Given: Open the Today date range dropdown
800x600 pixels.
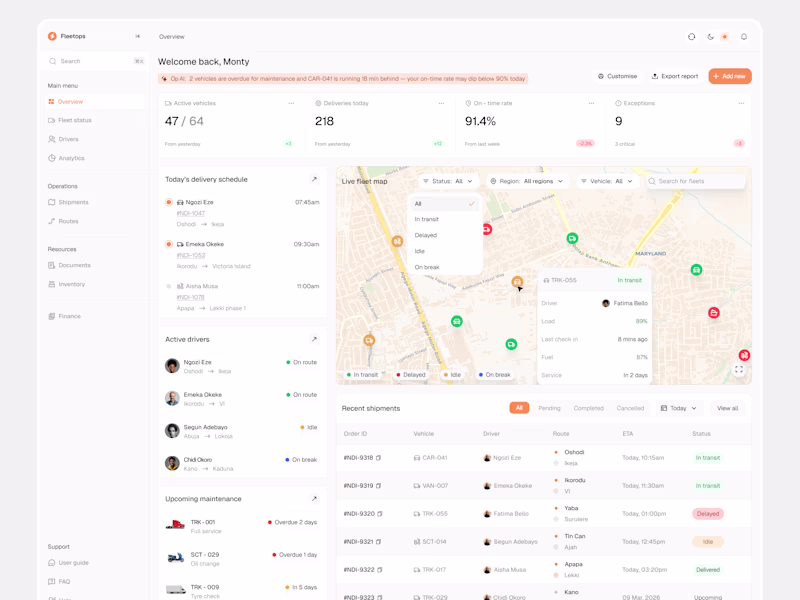Looking at the screenshot, I should [679, 408].
